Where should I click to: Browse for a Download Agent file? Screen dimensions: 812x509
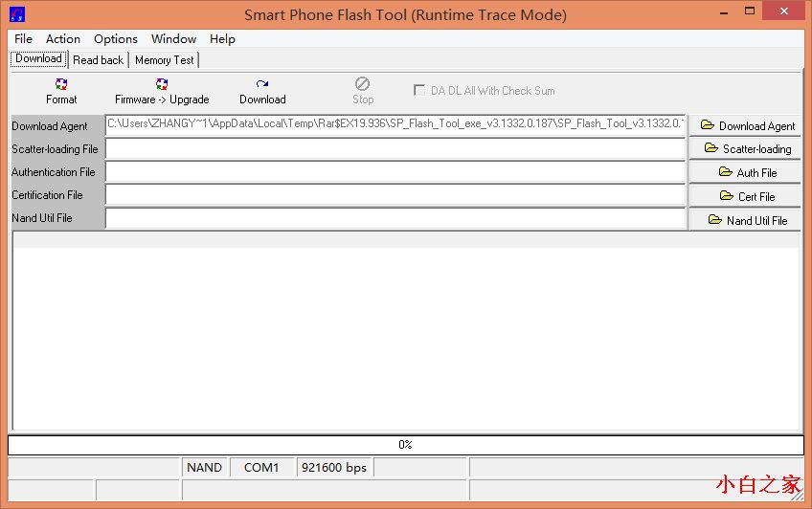(745, 125)
